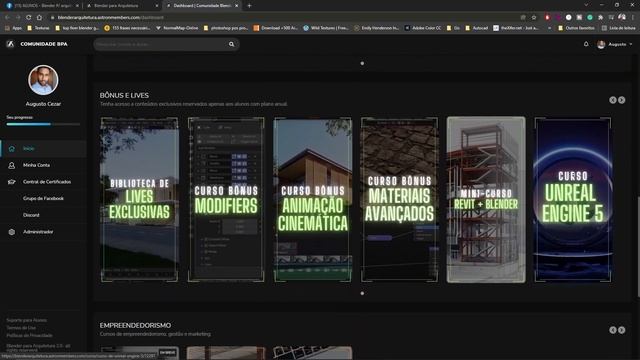Go back in browser history

7,18
